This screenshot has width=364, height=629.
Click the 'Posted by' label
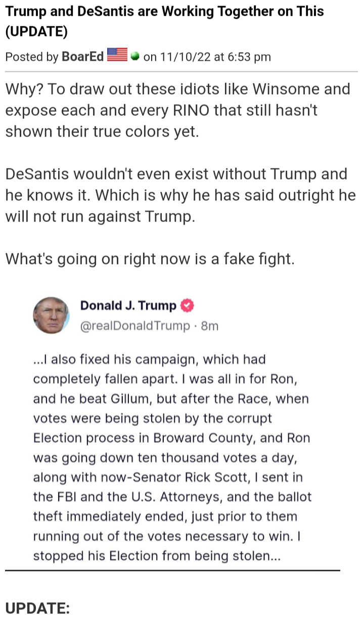[32, 57]
